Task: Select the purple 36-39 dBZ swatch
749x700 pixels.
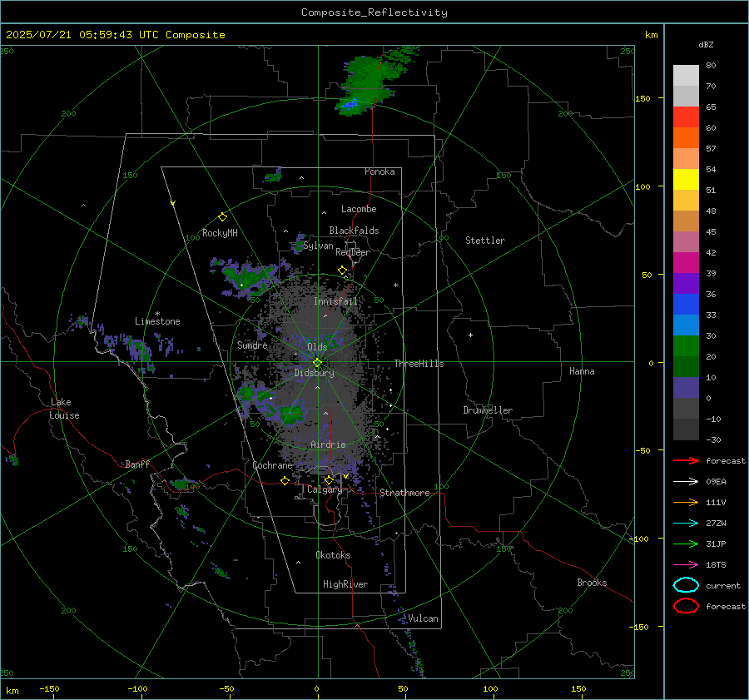Action: pos(686,283)
